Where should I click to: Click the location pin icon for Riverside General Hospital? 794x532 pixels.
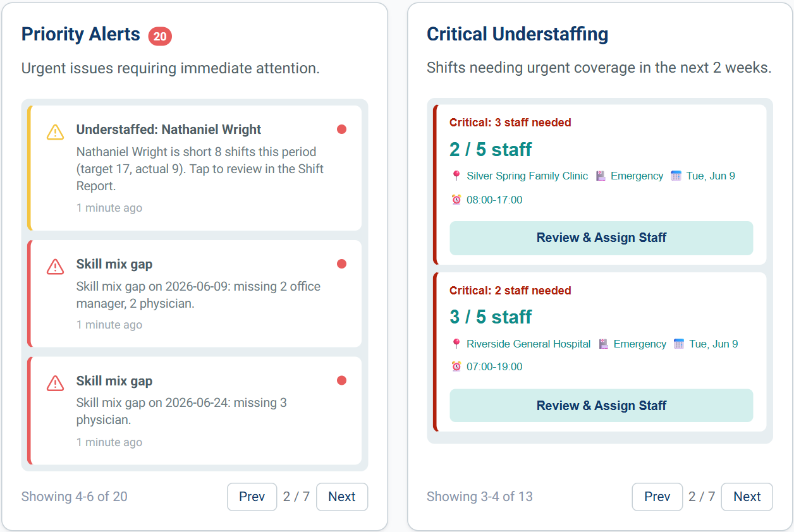(x=456, y=344)
